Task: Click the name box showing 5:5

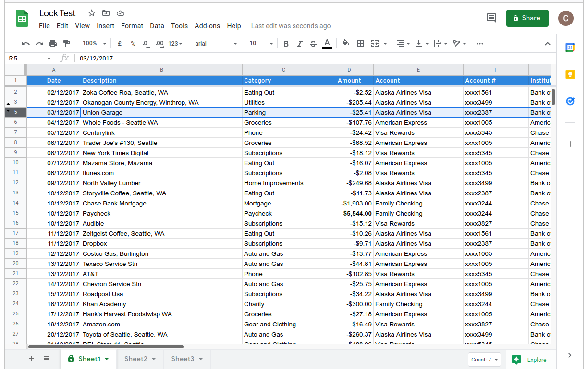Action: pyautogui.click(x=29, y=59)
